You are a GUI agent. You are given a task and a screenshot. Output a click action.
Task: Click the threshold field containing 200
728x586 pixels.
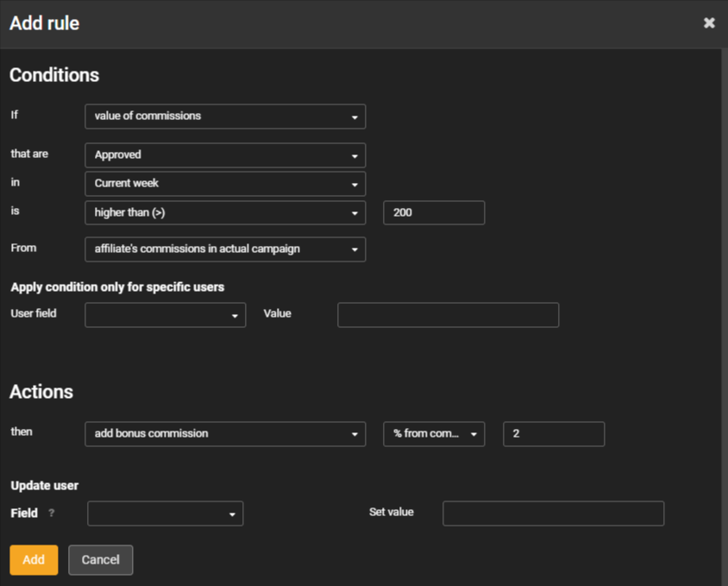[x=434, y=213]
